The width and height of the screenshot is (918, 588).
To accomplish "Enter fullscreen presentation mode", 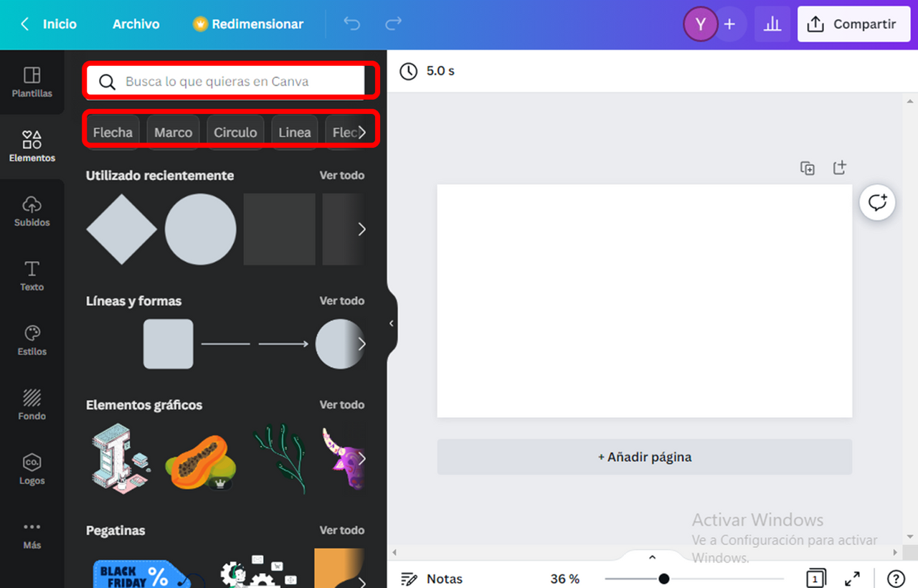I will [852, 579].
